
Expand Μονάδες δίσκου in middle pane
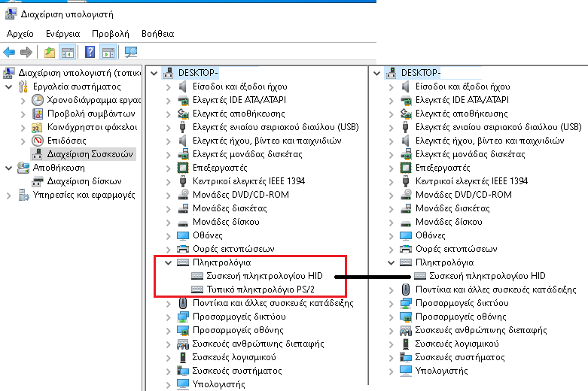[169, 222]
